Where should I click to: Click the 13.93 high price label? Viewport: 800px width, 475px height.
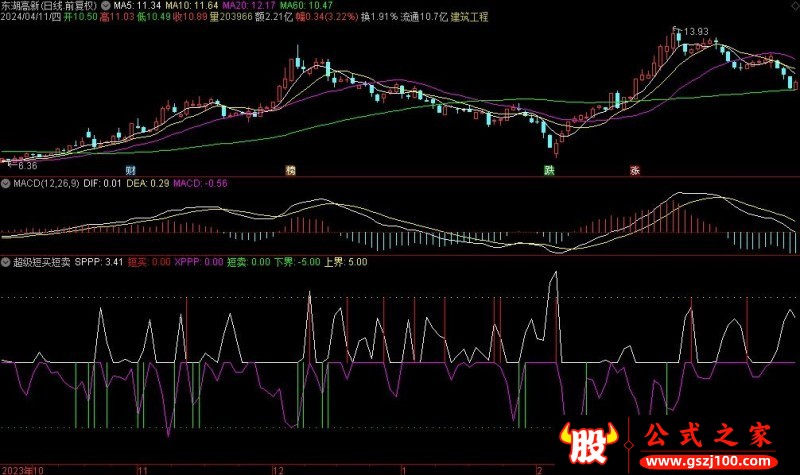[x=696, y=32]
